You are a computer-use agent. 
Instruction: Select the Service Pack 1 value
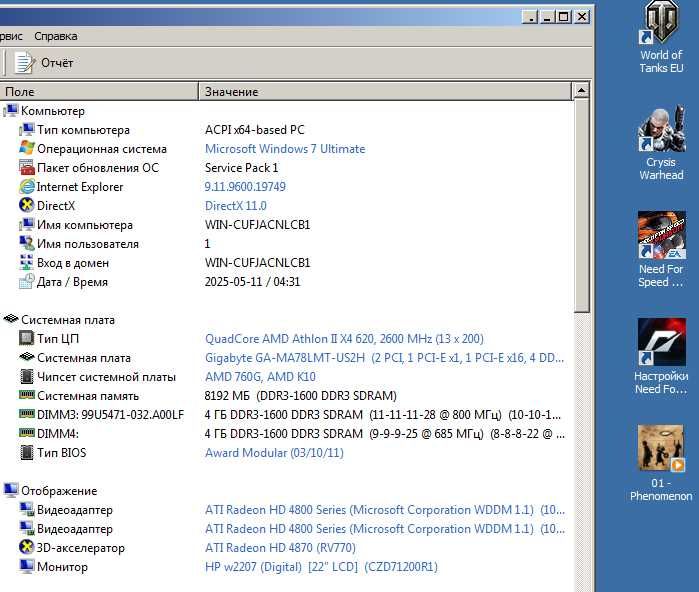tap(241, 168)
